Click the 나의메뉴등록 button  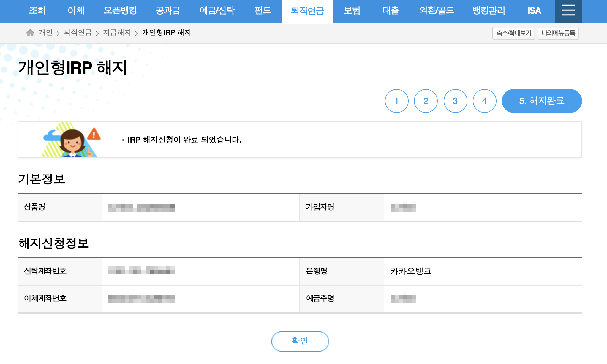point(558,33)
